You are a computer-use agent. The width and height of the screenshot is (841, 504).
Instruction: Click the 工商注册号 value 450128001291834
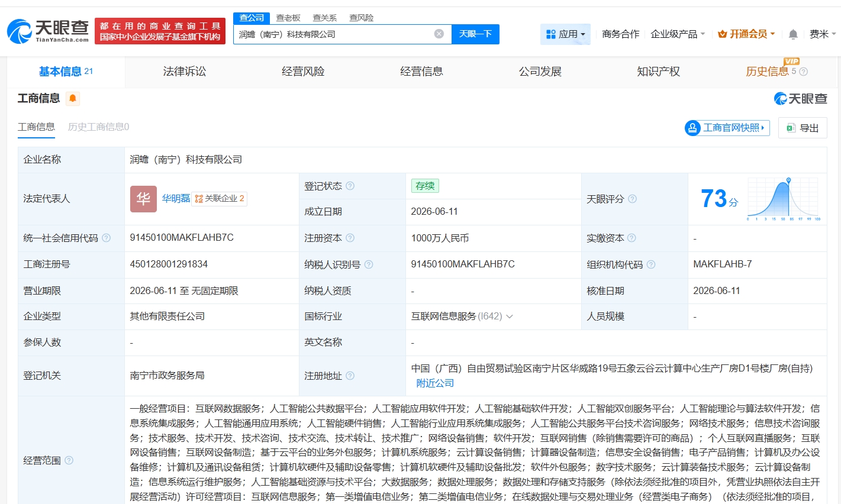tap(169, 264)
